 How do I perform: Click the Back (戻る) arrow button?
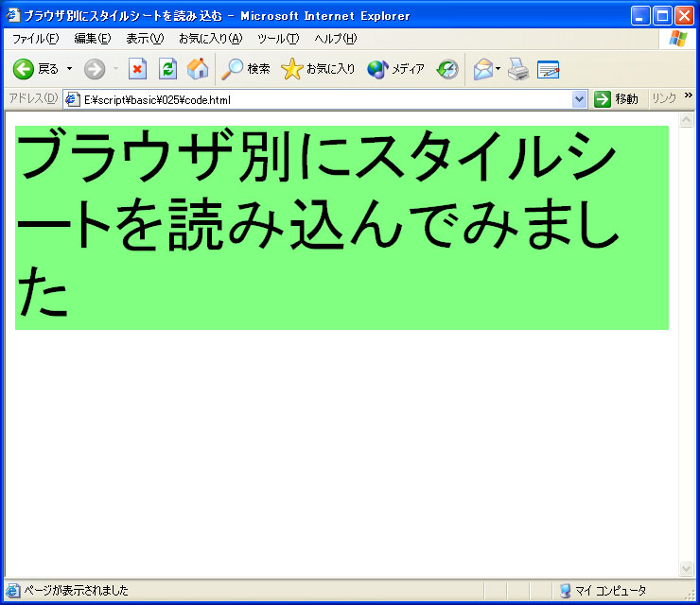24,69
